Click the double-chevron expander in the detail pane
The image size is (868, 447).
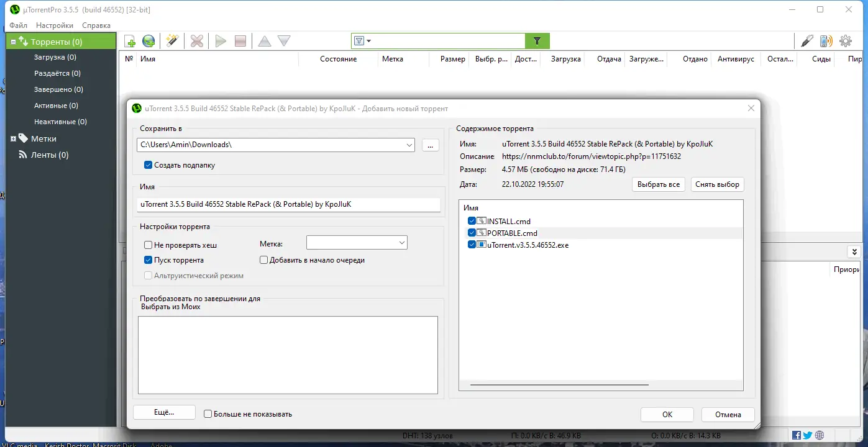tap(854, 251)
